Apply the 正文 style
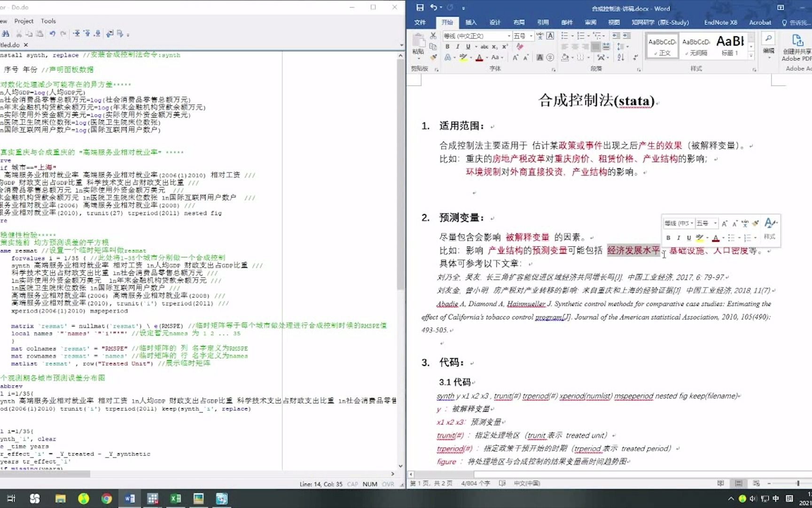The height and width of the screenshot is (508, 812). coord(662,46)
